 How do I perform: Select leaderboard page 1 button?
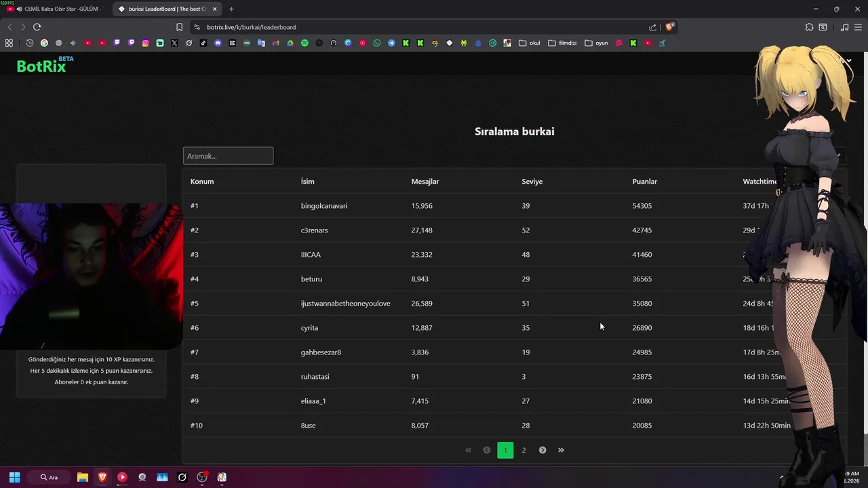pyautogui.click(x=505, y=450)
